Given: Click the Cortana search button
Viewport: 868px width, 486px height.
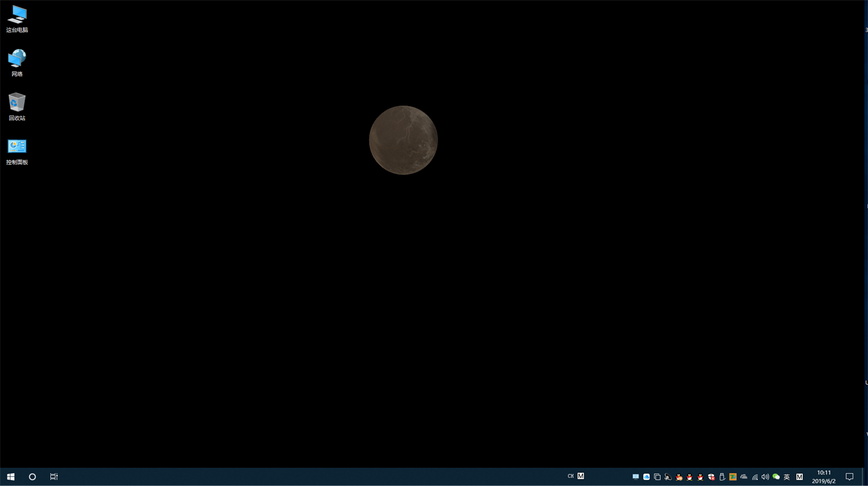Looking at the screenshot, I should point(32,476).
